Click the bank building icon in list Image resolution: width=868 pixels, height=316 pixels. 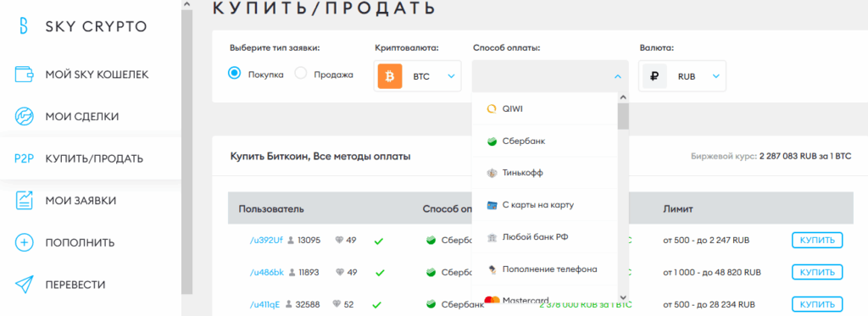point(491,237)
